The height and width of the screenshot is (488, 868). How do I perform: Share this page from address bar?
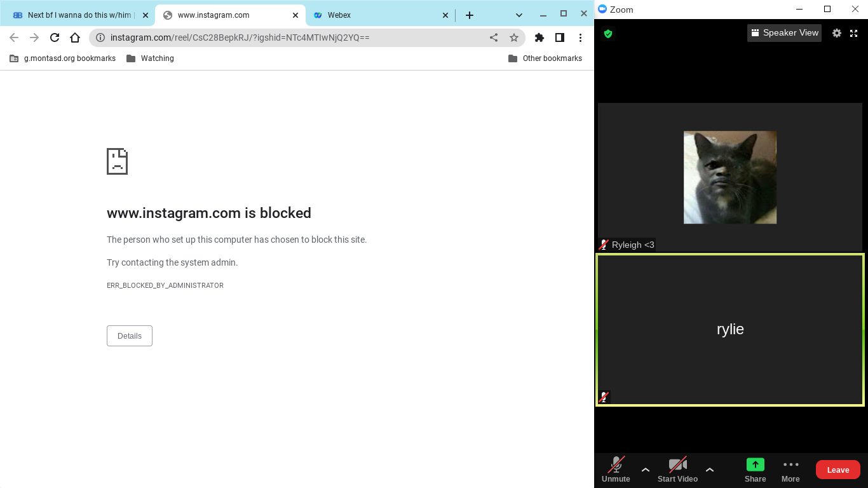494,37
